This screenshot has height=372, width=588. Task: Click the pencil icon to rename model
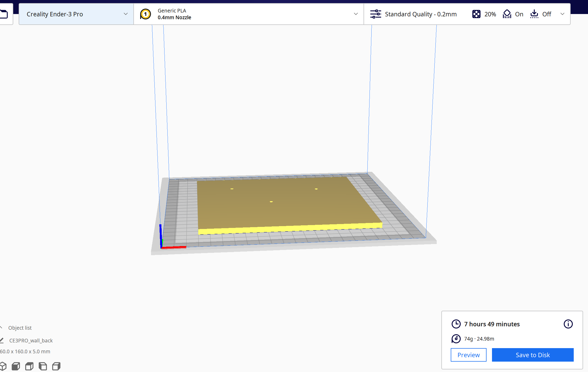tap(2, 340)
